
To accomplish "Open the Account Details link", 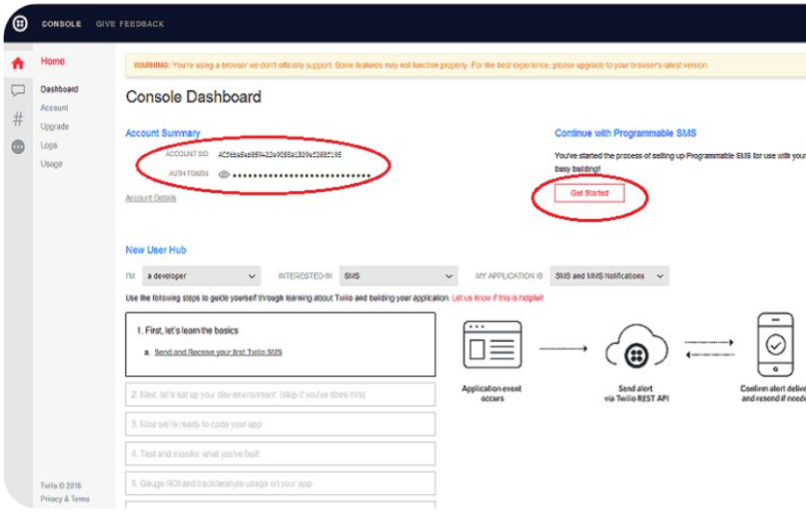I will (150, 199).
